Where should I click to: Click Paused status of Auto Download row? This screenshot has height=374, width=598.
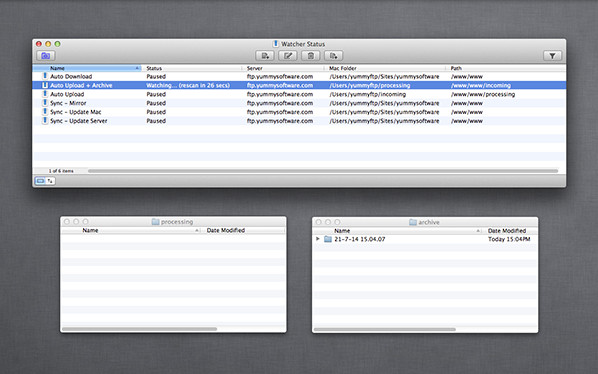click(156, 76)
